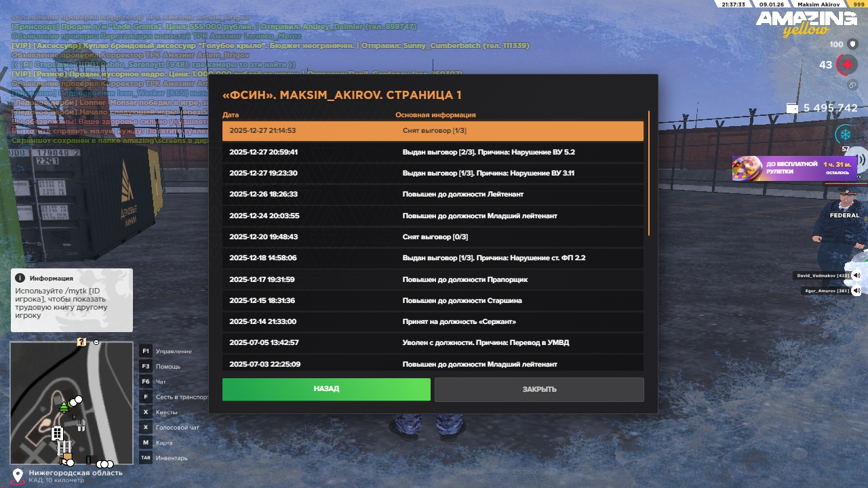Select the highlighted row dated 2025-12-27 21:14:53

[433, 131]
